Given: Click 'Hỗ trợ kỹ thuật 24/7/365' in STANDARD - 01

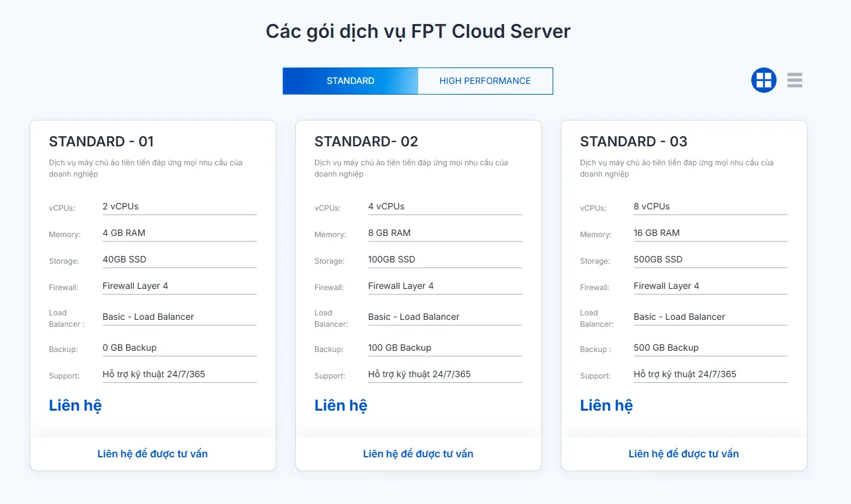Looking at the screenshot, I should click(154, 374).
